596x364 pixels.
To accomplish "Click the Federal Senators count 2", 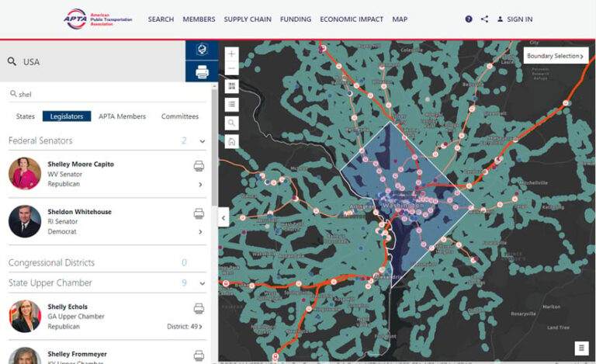I will pyautogui.click(x=184, y=141).
